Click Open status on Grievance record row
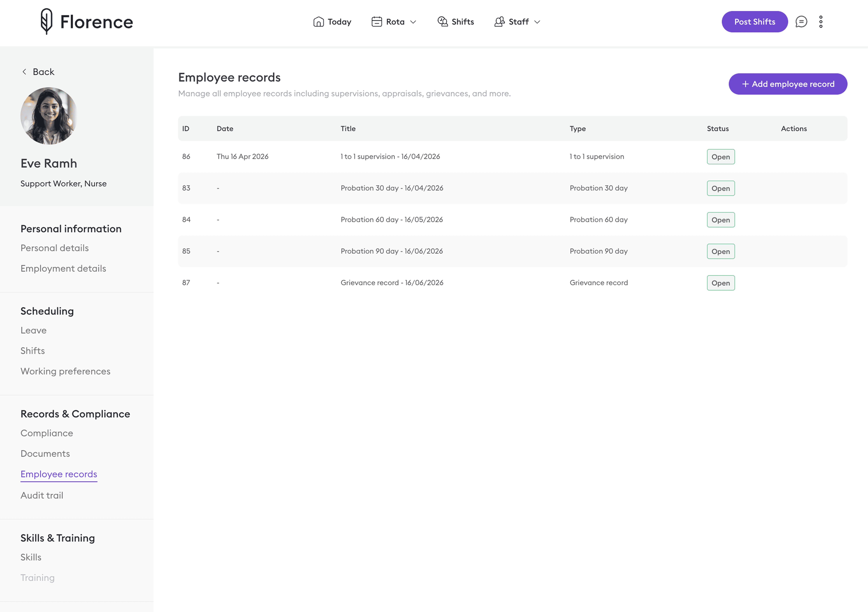 (720, 283)
